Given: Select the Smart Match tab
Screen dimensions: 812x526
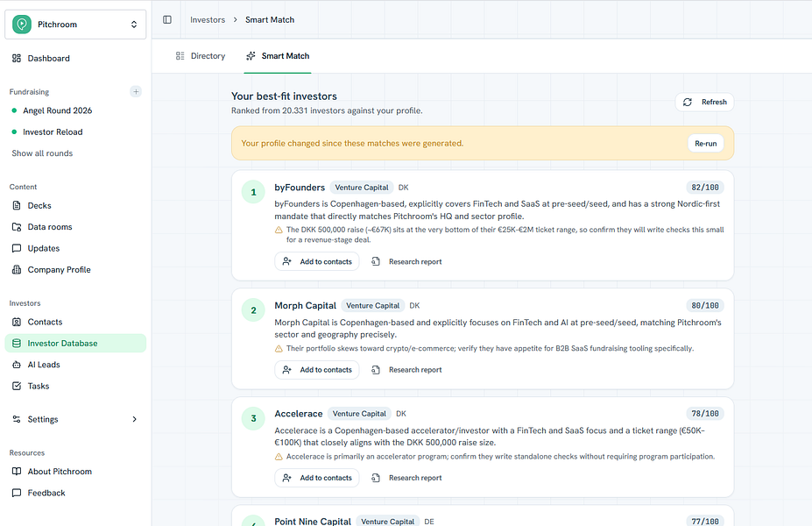Looking at the screenshot, I should [x=278, y=56].
